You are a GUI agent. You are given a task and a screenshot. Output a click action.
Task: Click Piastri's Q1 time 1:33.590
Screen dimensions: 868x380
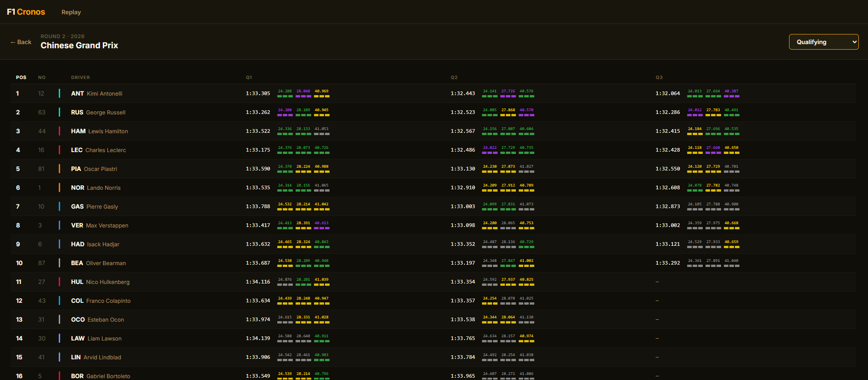coord(258,169)
